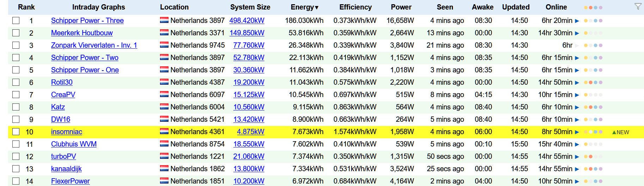Sort by the Location column header
This screenshot has height=186, width=644.
point(174,7)
